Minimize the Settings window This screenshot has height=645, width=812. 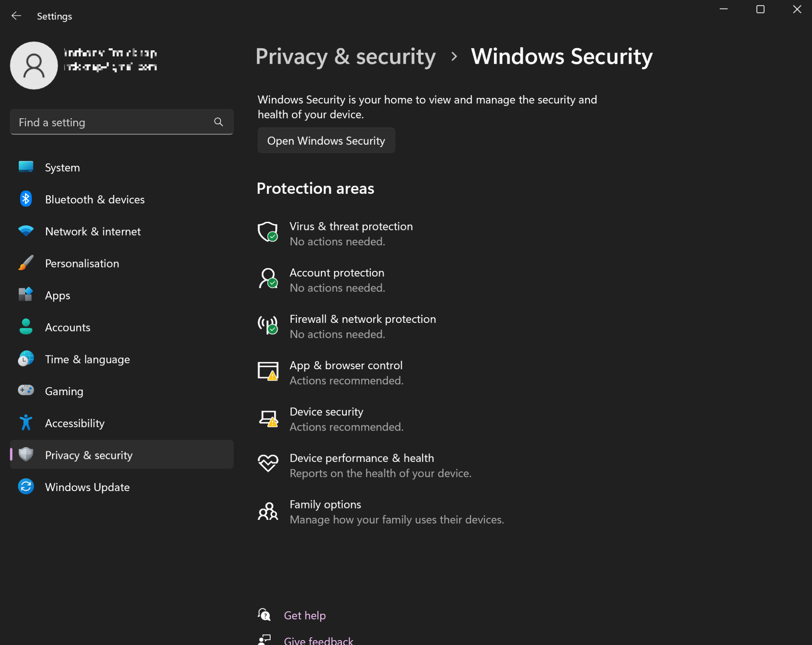point(723,9)
